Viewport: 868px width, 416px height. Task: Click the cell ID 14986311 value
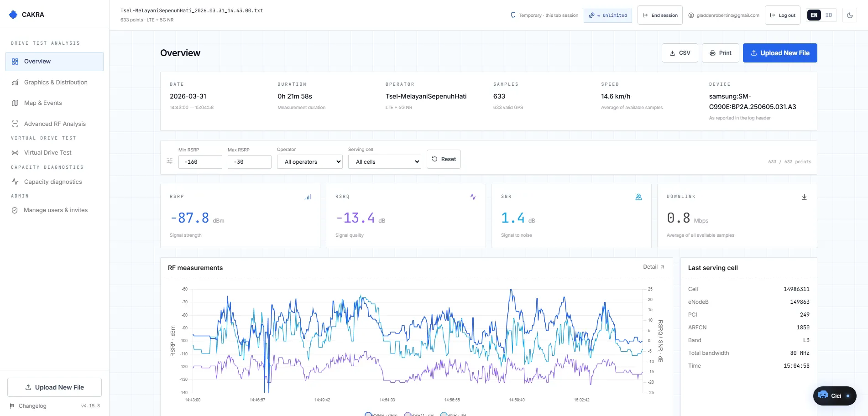796,289
